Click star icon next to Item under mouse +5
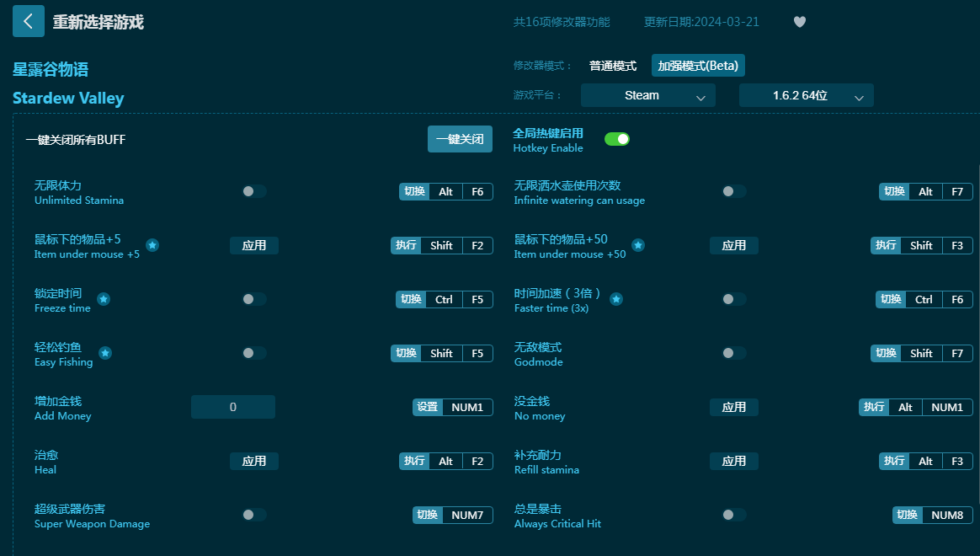Image resolution: width=980 pixels, height=556 pixels. 152,245
